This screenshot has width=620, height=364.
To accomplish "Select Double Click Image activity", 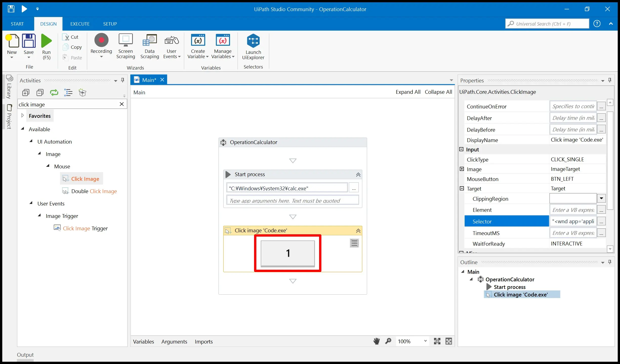I will (x=90, y=191).
